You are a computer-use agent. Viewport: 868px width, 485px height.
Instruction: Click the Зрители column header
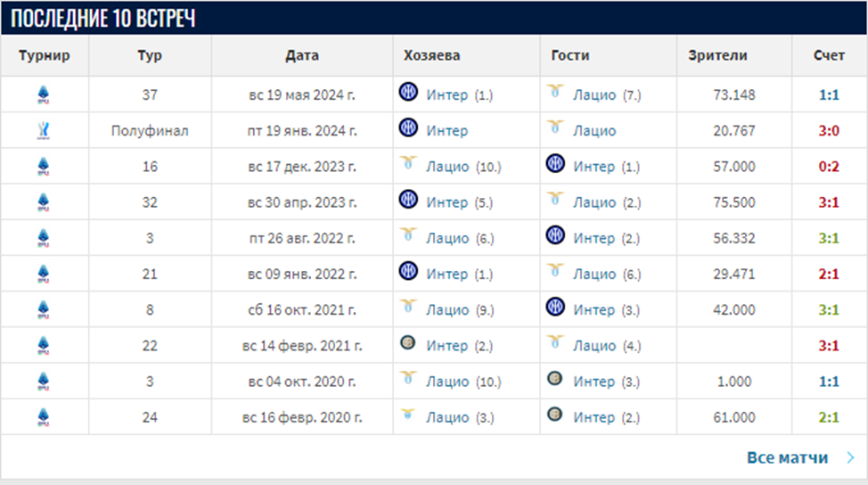tap(717, 55)
